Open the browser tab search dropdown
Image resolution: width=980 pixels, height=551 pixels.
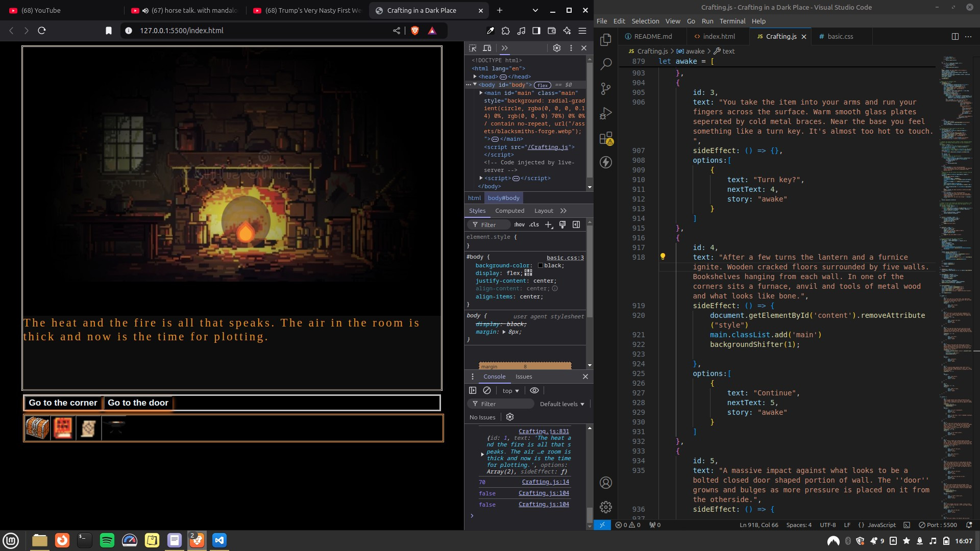(535, 10)
